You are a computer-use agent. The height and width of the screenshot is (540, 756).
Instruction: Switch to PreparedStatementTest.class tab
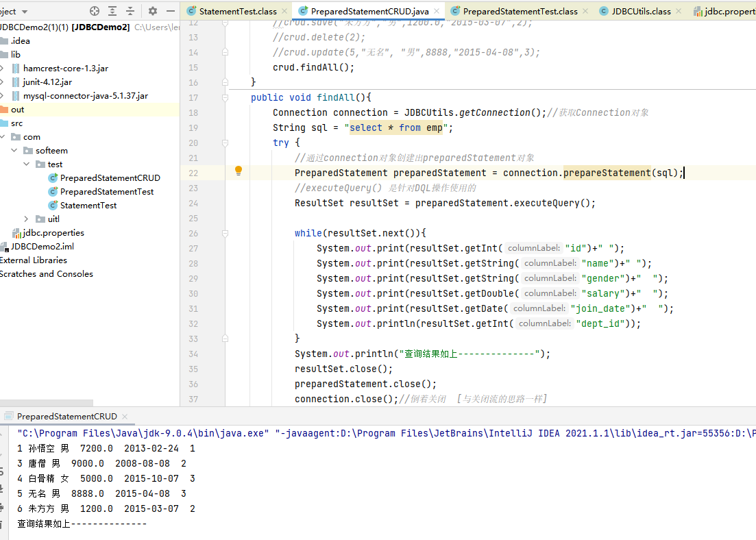tap(520, 11)
